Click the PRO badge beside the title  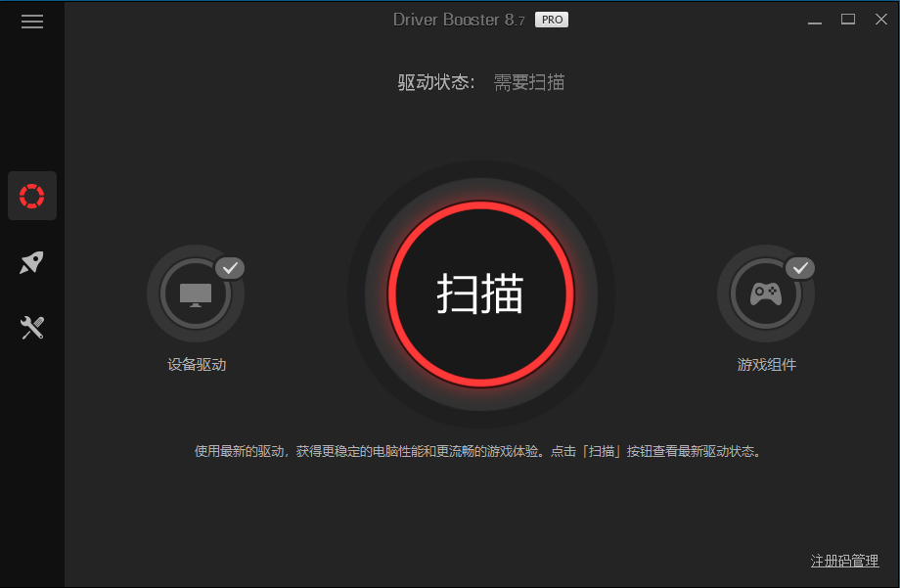[551, 19]
